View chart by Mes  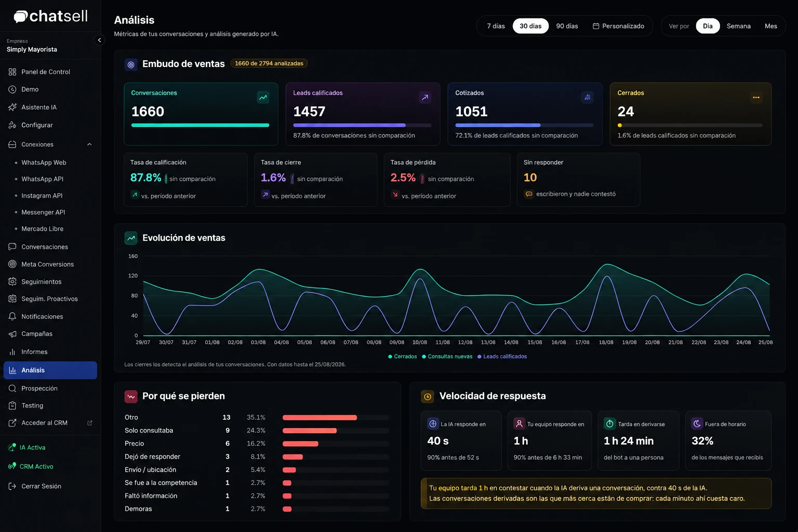point(771,26)
